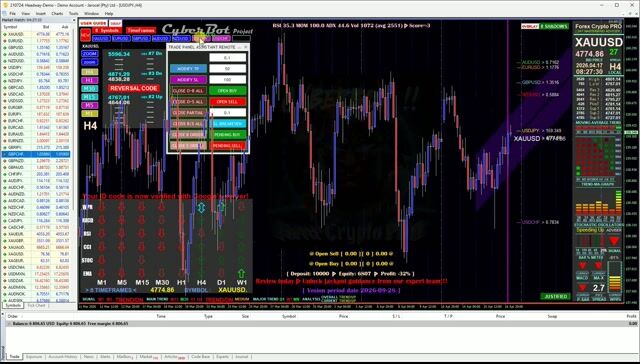Open the Exposure tab in terminal
The height and width of the screenshot is (364, 640).
click(x=34, y=357)
